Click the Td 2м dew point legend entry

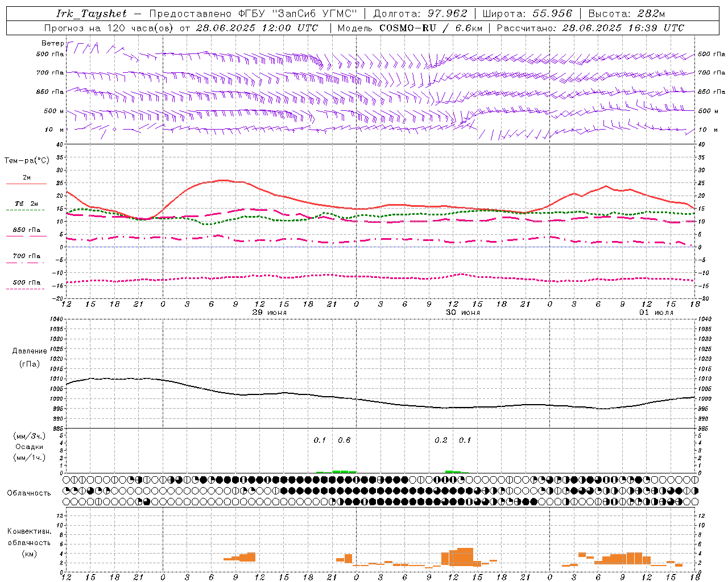tap(26, 203)
